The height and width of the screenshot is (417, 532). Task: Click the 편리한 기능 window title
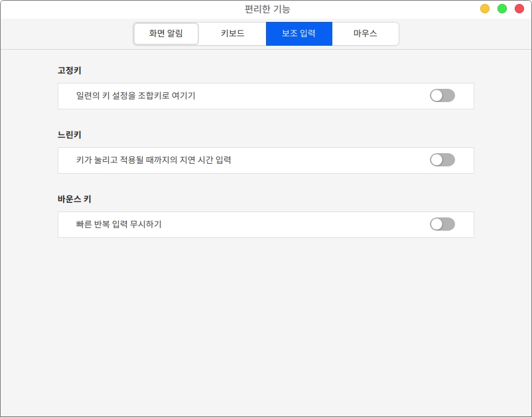point(267,9)
